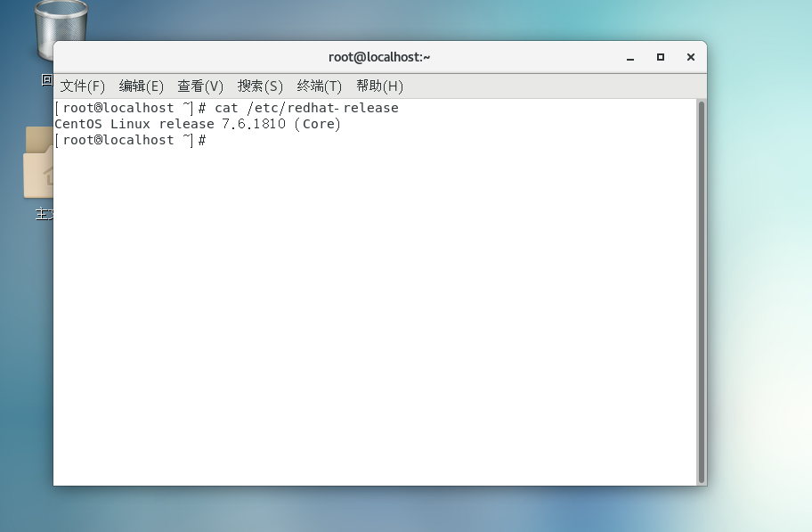812x532 pixels.
Task: Open the 终端(T) menu
Action: tap(320, 86)
